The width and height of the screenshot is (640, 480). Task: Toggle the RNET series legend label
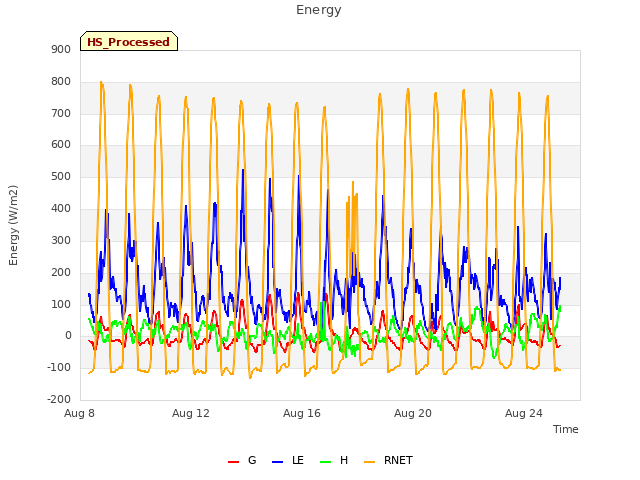(x=398, y=460)
